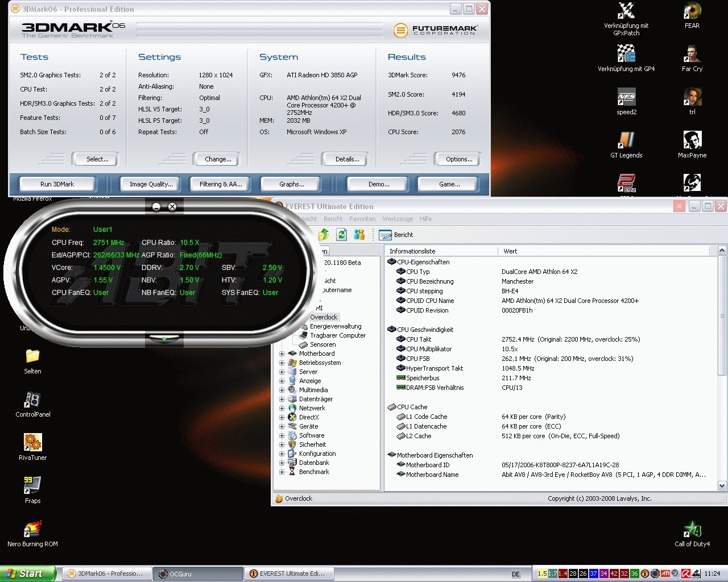Viewport: 728px width, 582px height.
Task: Open the RivaTuner desktop icon
Action: pyautogui.click(x=32, y=447)
